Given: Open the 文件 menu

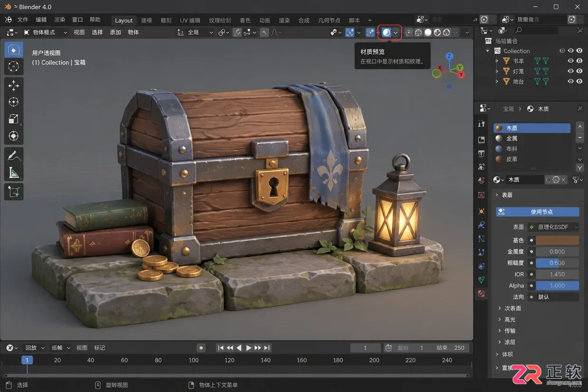Looking at the screenshot, I should tap(23, 20).
